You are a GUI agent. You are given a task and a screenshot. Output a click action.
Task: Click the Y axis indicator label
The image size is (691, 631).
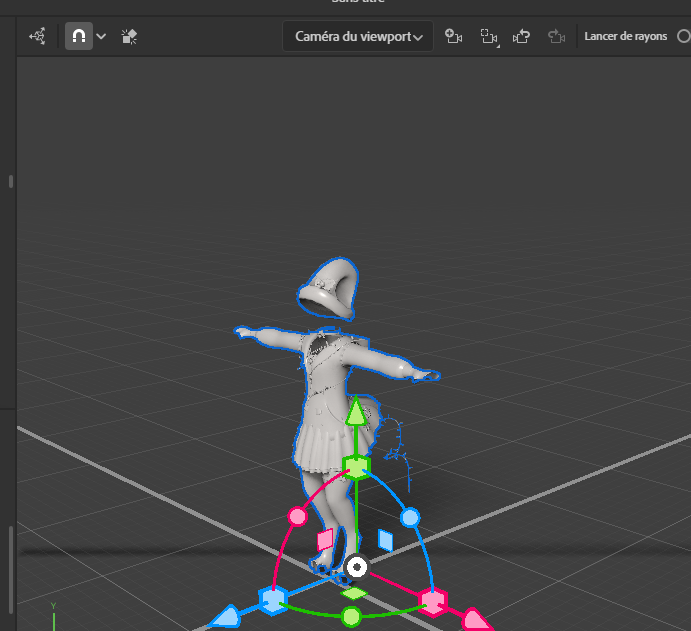pyautogui.click(x=53, y=606)
